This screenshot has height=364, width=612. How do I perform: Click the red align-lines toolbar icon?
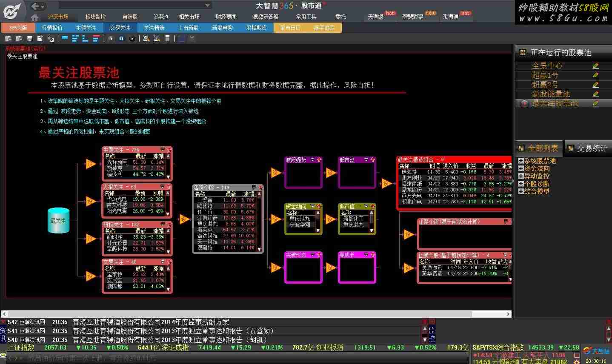pos(96,39)
